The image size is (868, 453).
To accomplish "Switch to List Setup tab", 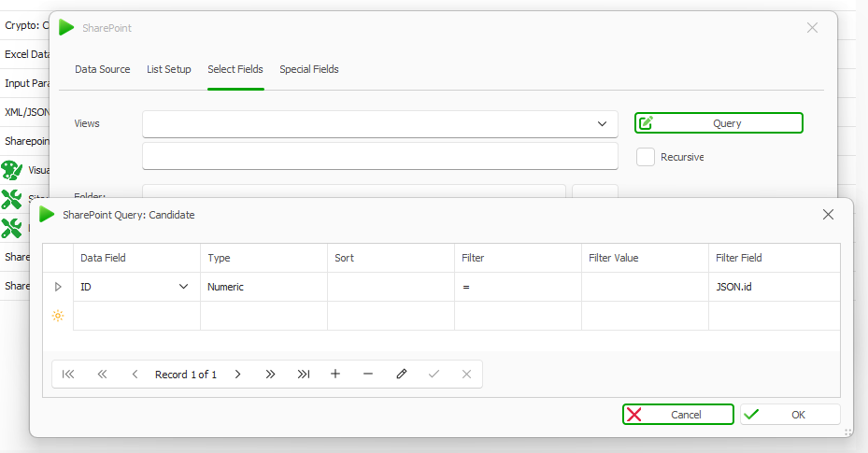I will coord(169,69).
